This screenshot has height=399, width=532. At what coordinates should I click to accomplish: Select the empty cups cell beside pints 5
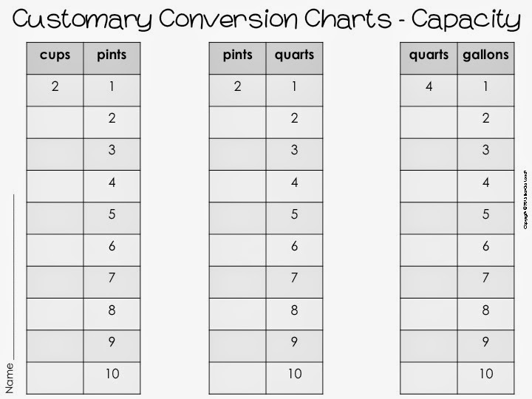coord(55,218)
